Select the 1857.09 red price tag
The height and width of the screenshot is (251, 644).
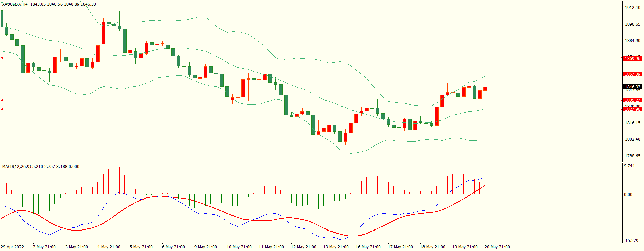[x=632, y=74]
